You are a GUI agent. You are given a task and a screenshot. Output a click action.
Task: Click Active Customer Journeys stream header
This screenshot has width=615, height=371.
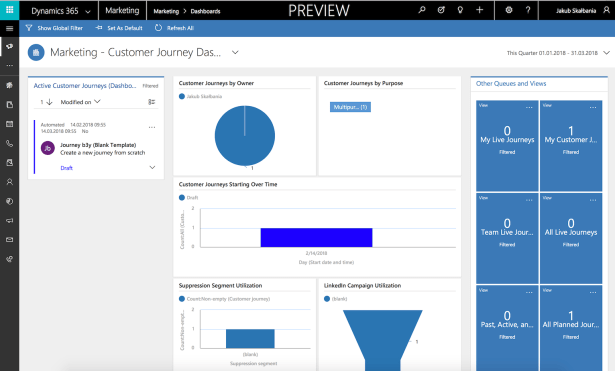click(x=85, y=85)
